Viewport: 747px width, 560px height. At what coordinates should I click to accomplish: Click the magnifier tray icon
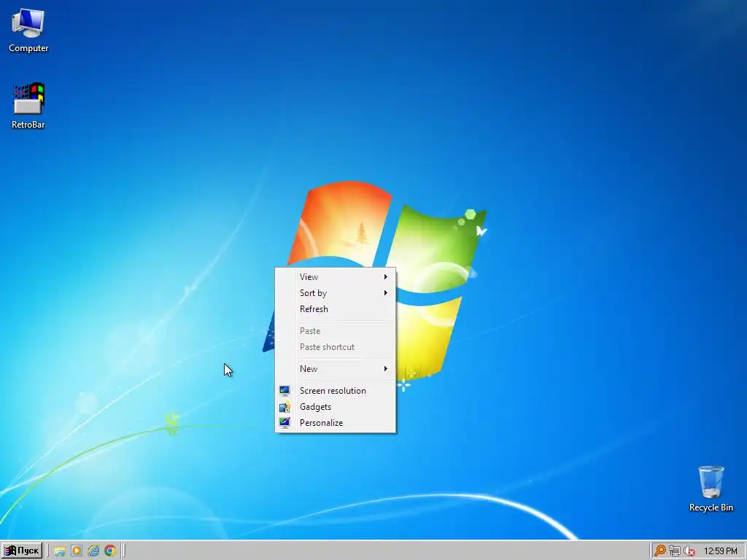pos(659,551)
